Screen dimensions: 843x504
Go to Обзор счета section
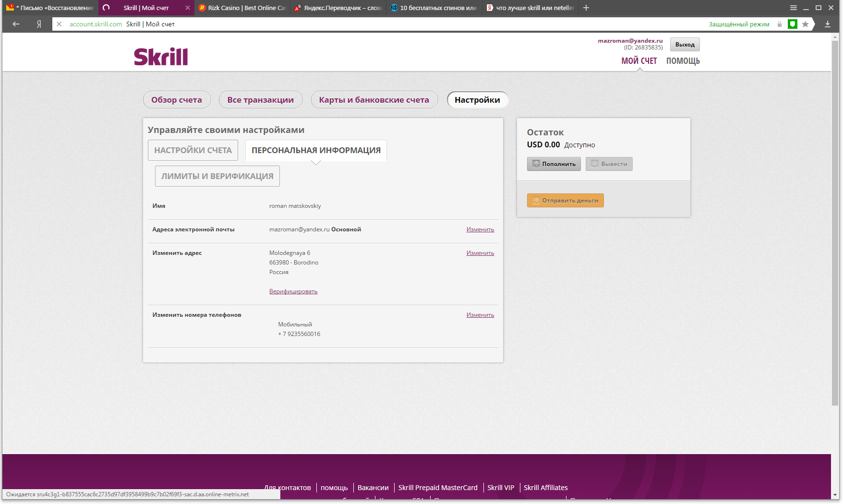[177, 100]
